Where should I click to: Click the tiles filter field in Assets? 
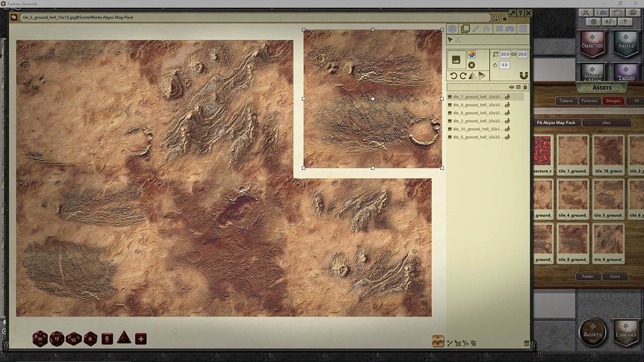(606, 123)
